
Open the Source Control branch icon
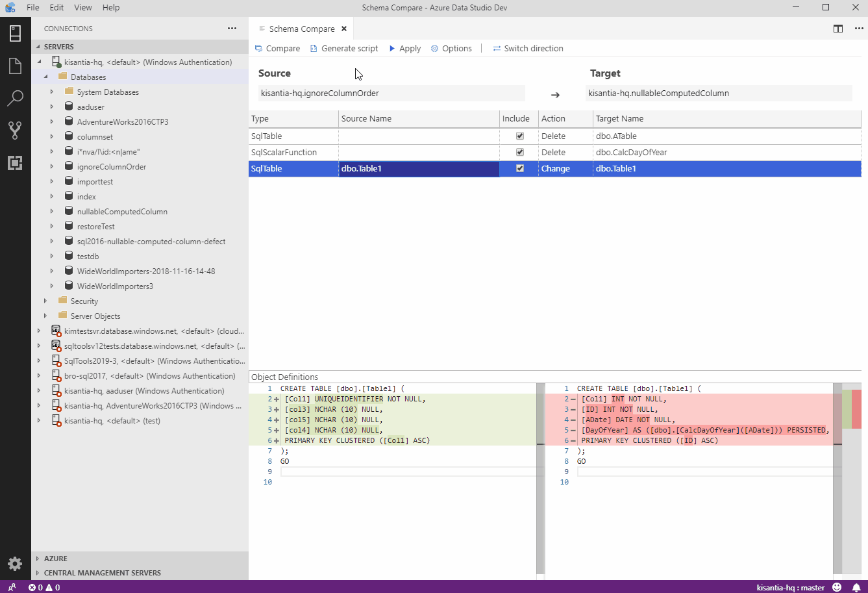click(15, 131)
